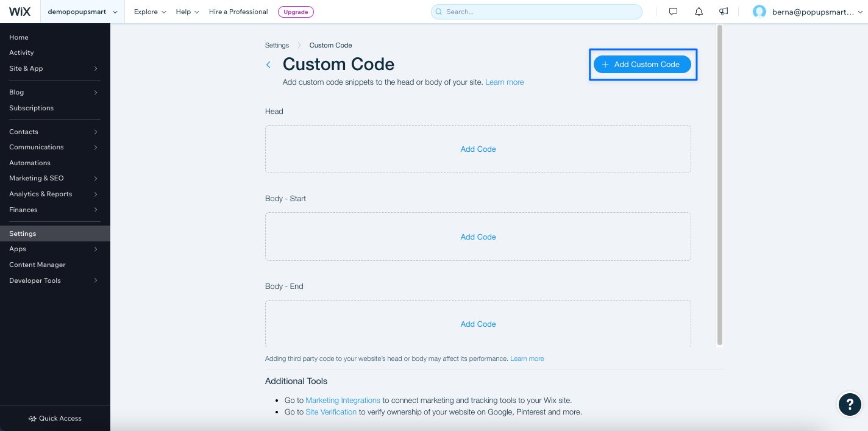Click Add Code under Body - Start

[478, 237]
